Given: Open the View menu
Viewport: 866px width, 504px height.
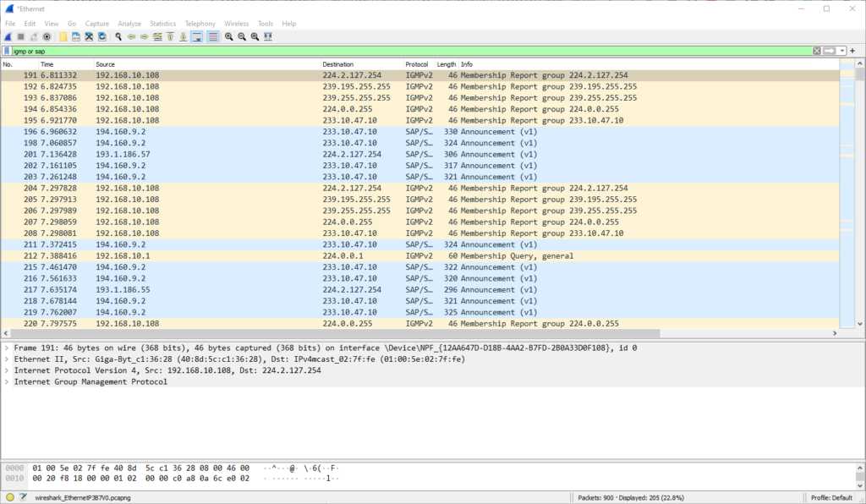Looking at the screenshot, I should pyautogui.click(x=52, y=23).
